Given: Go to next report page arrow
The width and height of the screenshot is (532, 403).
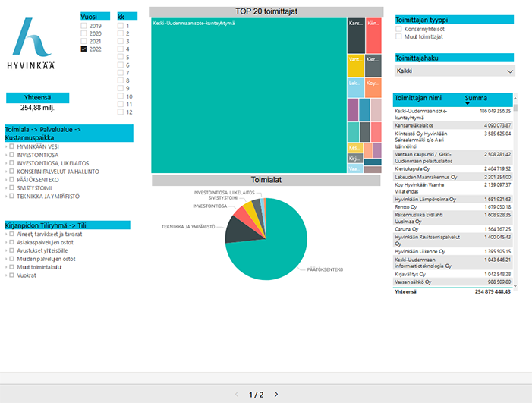Looking at the screenshot, I should [276, 394].
